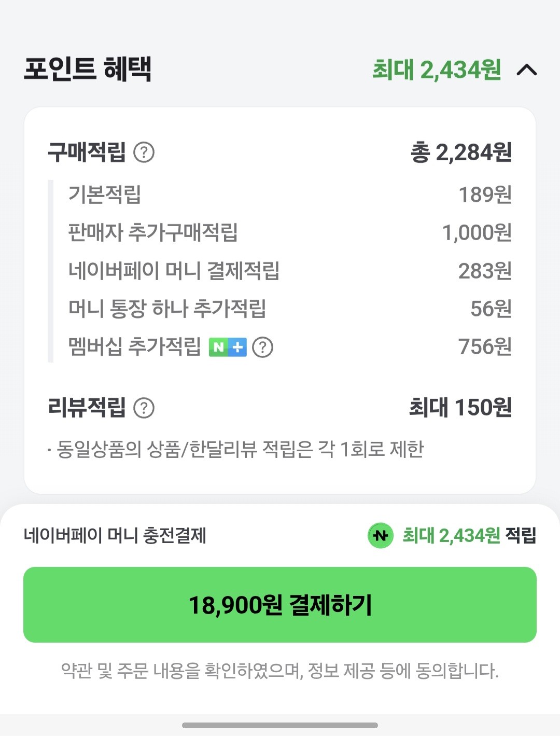Select the 네이버페이 머니 결제적립 row
560x736 pixels.
(174, 271)
